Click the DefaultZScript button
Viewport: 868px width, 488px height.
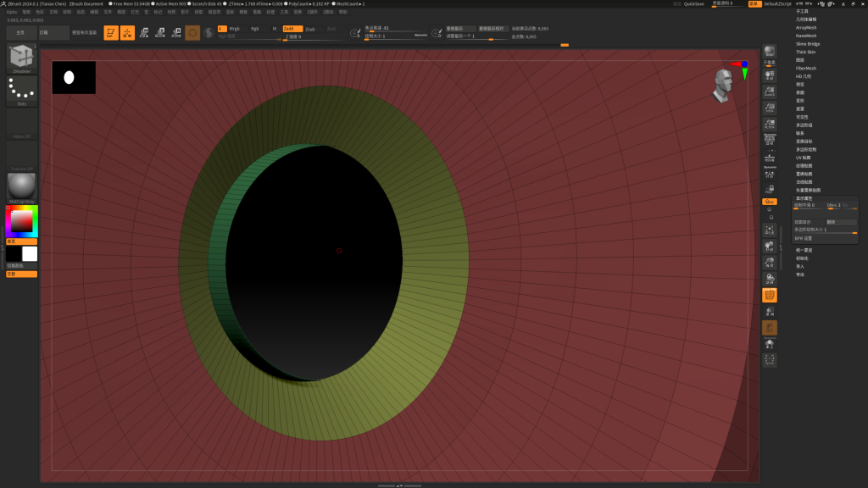point(777,4)
